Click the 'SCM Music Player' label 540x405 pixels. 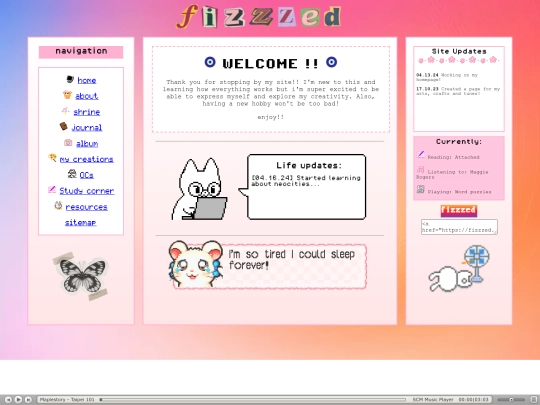(x=433, y=399)
